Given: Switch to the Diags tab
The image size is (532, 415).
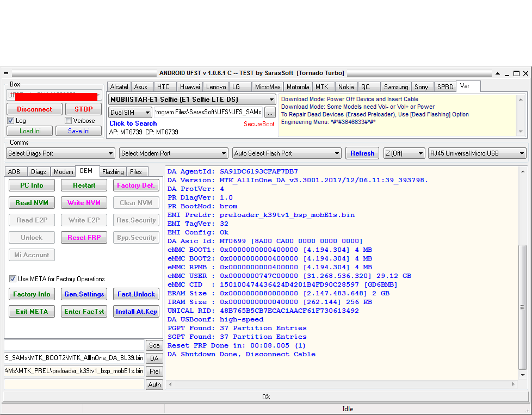Looking at the screenshot, I should pyautogui.click(x=38, y=172).
